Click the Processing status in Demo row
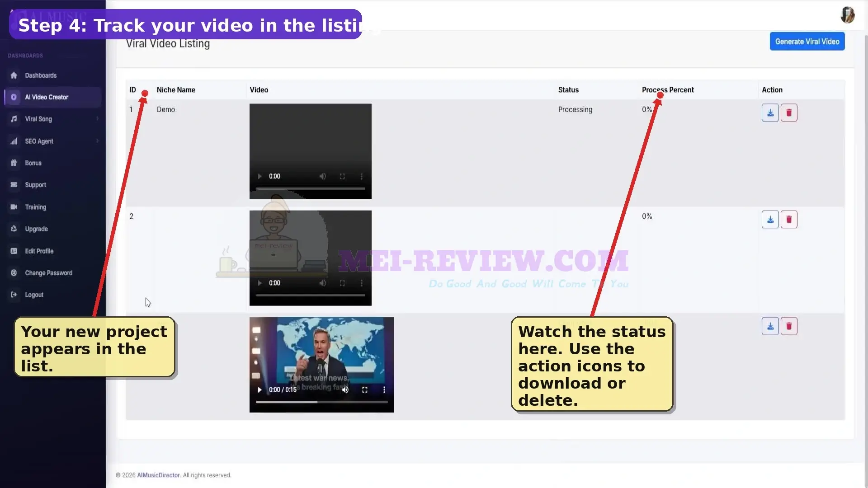 point(575,109)
